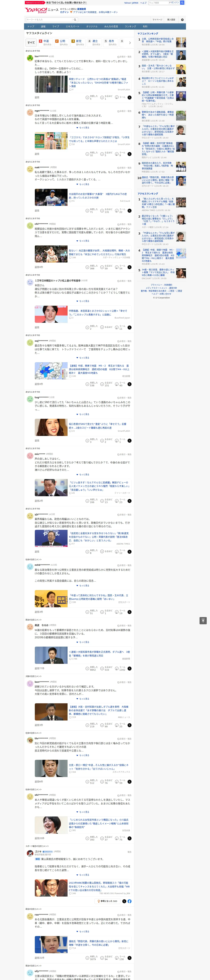Open the settings gear icon
The height and width of the screenshot is (980, 210).
pyautogui.click(x=182, y=19)
